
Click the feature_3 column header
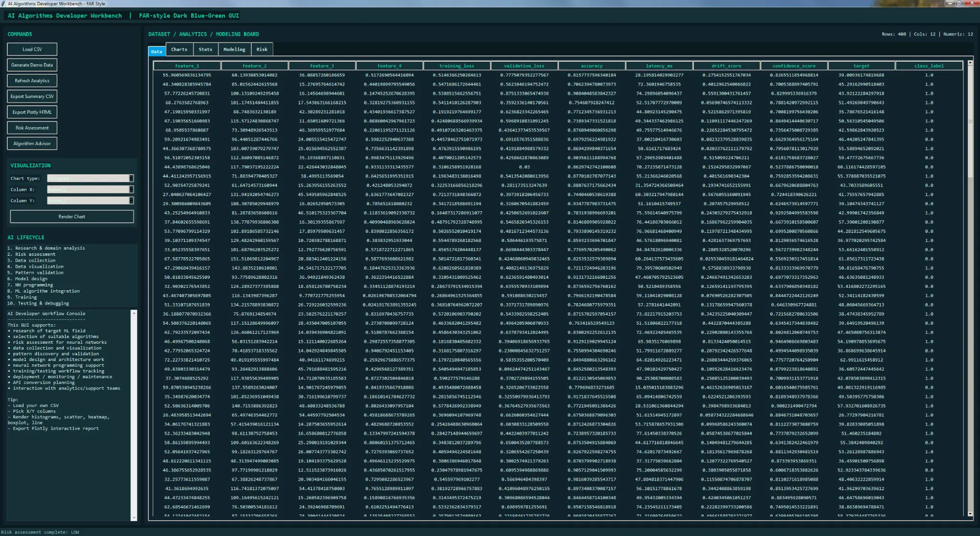click(322, 66)
